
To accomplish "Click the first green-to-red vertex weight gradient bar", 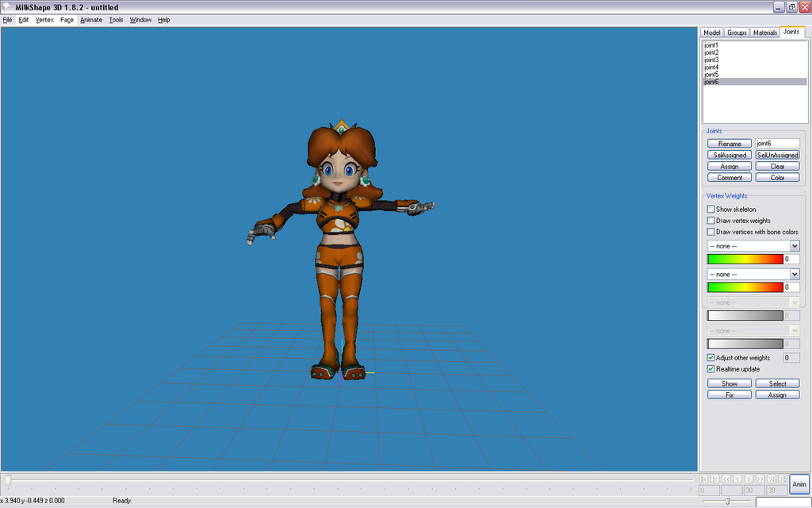I will (745, 260).
